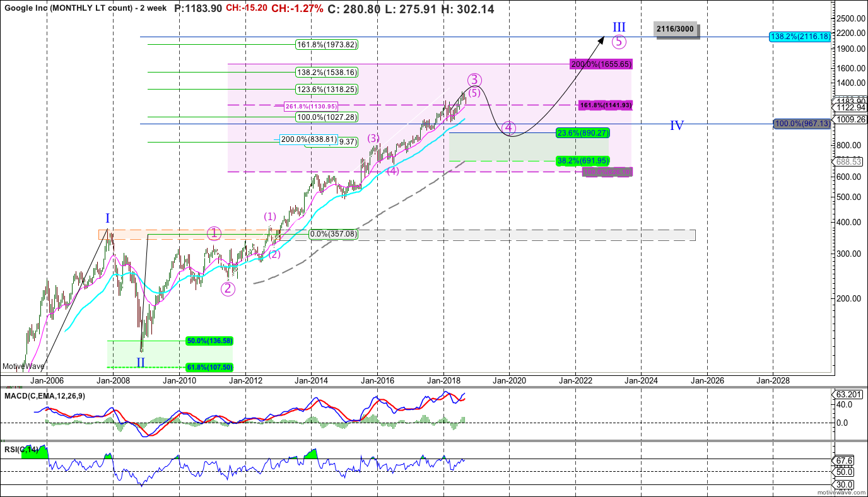Viewport: 868px width, 497px height.
Task: Click the 50.0%(136.58) retracement label
Action: click(x=210, y=341)
